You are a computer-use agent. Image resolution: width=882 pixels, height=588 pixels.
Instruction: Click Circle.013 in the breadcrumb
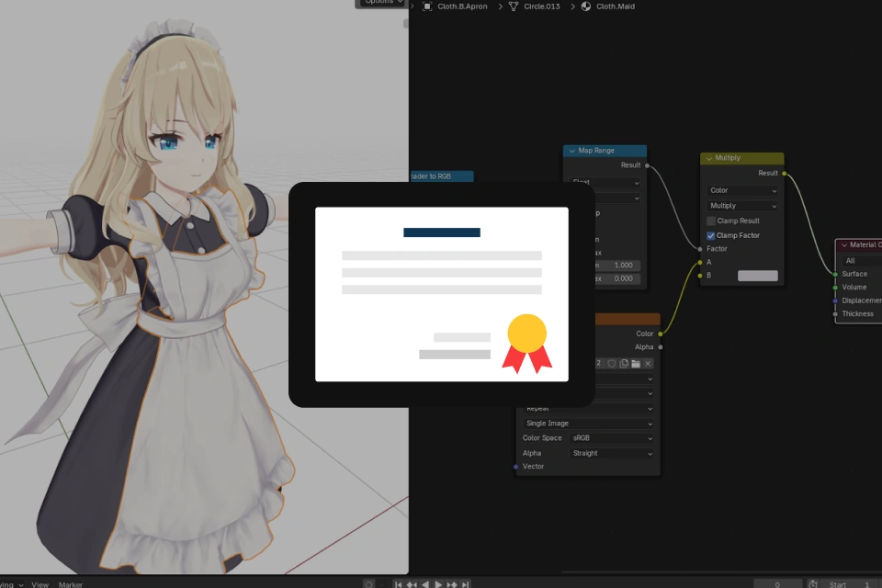tap(542, 6)
